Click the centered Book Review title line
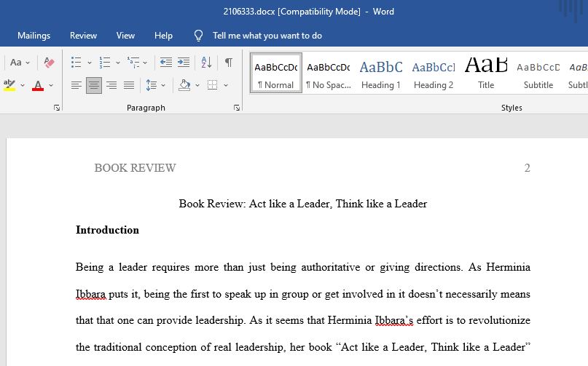This screenshot has height=366, width=588. coord(303,204)
